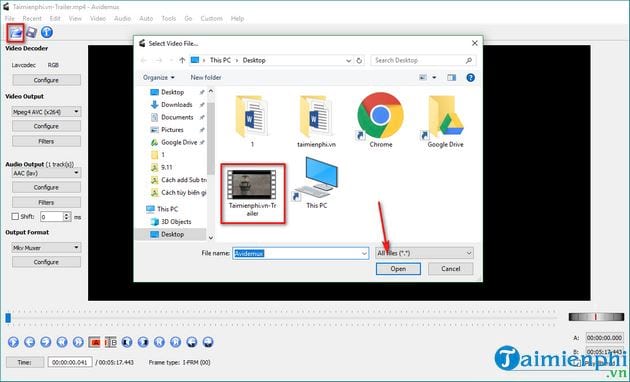Click the Shift milliseconds spinner arrows
Viewport: 630px width, 382px height.
(x=67, y=217)
